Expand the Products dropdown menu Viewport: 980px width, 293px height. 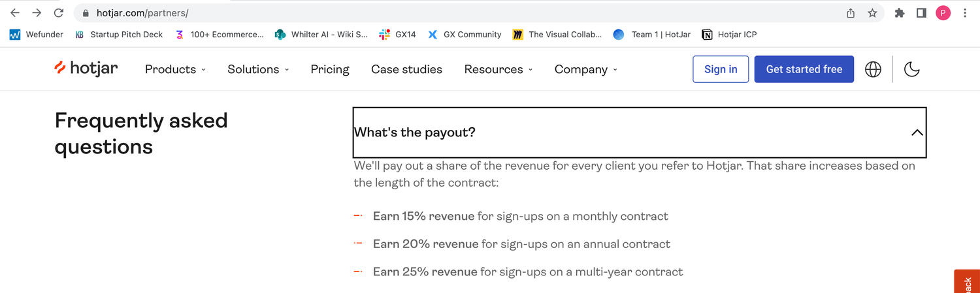pyautogui.click(x=175, y=69)
